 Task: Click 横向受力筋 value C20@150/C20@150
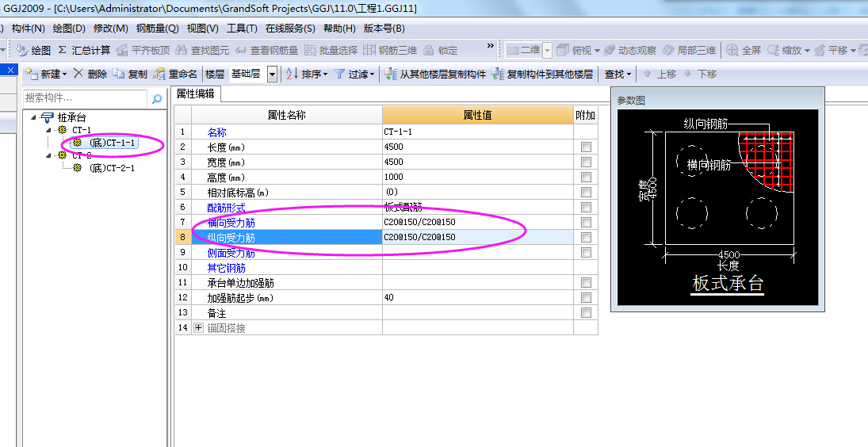pos(478,223)
